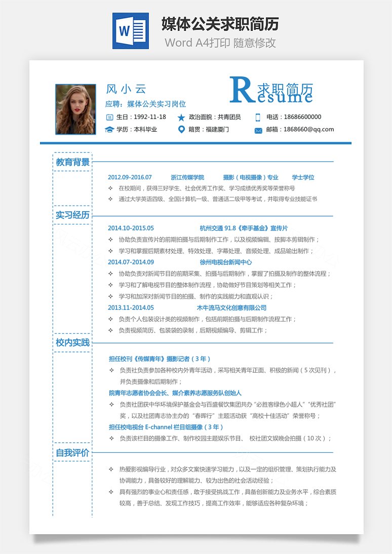Click the 校内实践 section heading

72,342
